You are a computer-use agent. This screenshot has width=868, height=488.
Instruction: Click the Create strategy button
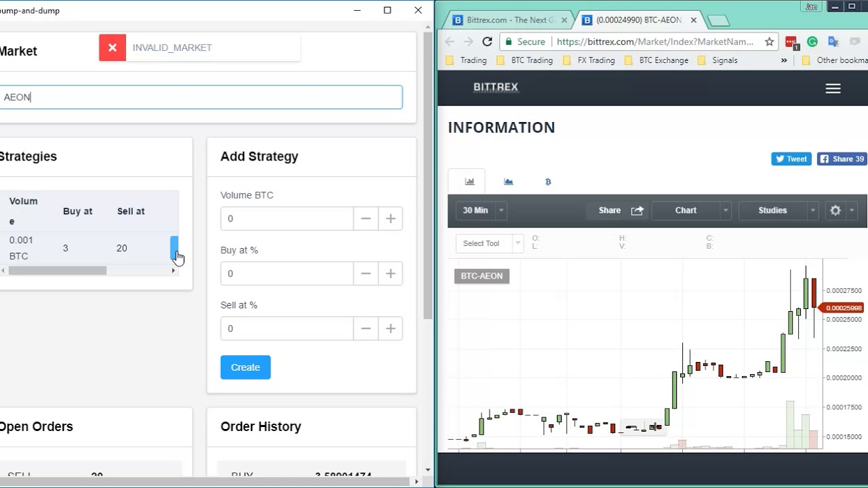pyautogui.click(x=245, y=367)
